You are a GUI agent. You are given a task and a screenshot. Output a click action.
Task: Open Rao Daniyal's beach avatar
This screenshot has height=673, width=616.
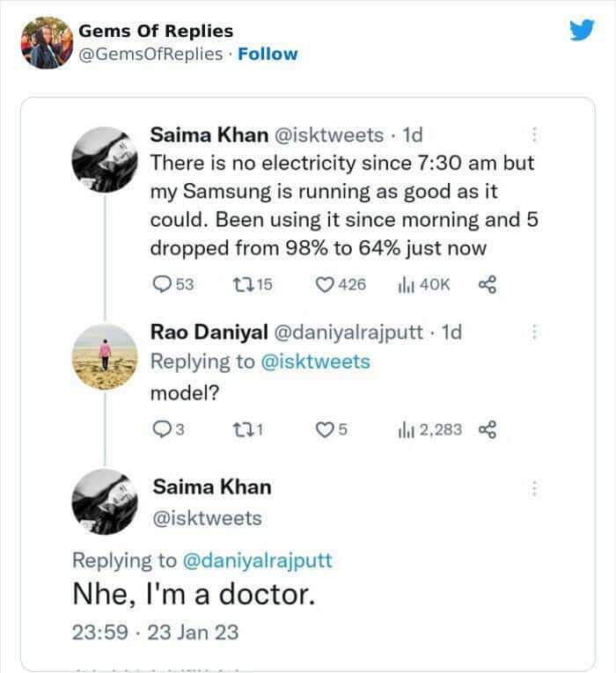tap(103, 356)
